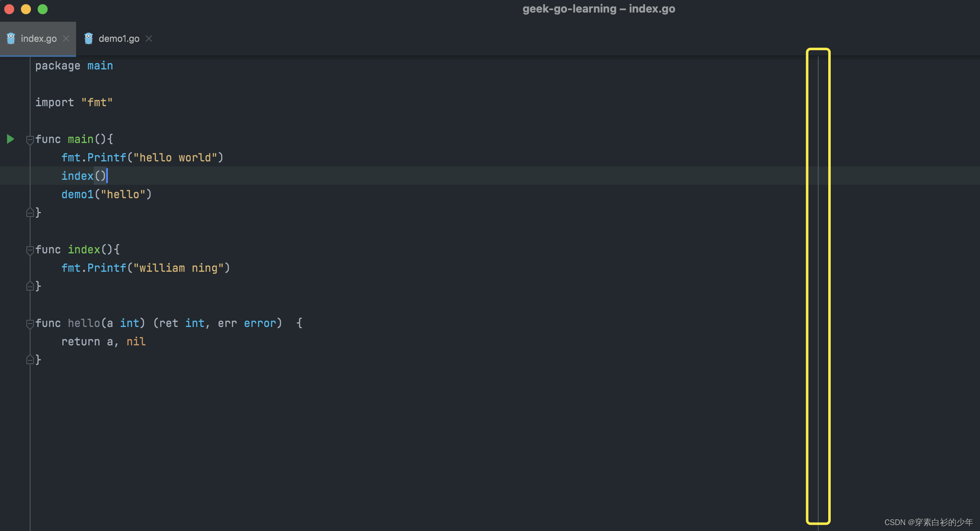Close the index.go editor tab
Viewport: 980px width, 531px height.
[x=66, y=38]
